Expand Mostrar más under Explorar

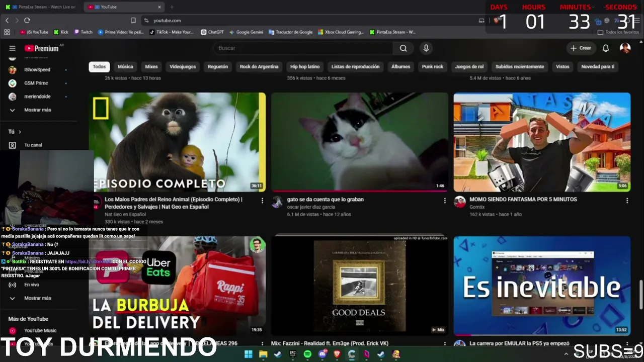[38, 298]
